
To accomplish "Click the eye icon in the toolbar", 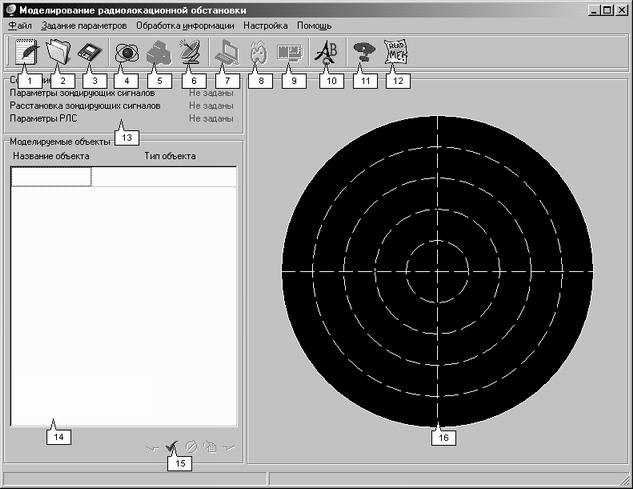I will click(x=125, y=51).
